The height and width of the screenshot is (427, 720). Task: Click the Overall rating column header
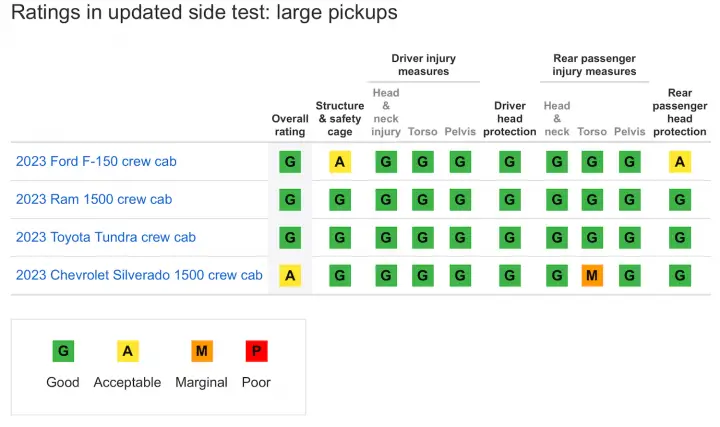pyautogui.click(x=290, y=125)
